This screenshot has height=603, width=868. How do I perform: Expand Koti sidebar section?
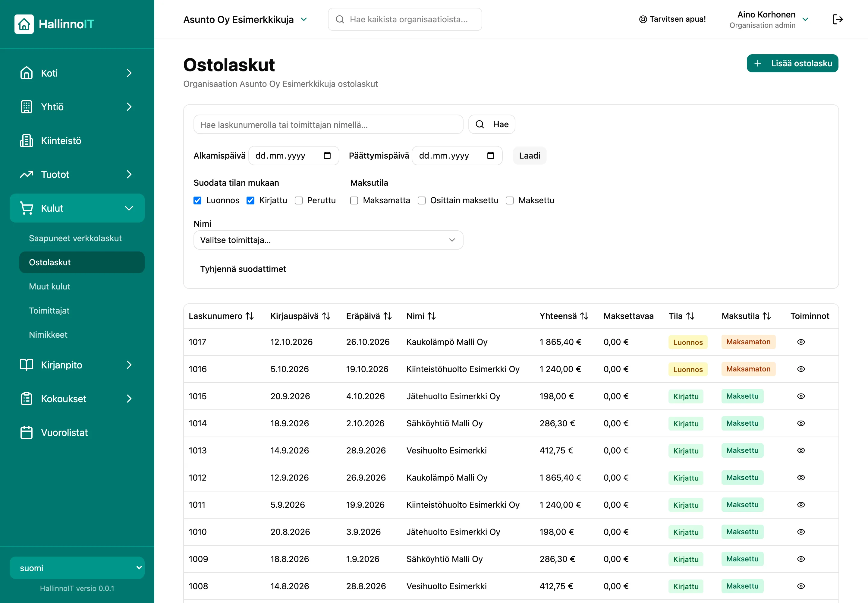click(77, 73)
